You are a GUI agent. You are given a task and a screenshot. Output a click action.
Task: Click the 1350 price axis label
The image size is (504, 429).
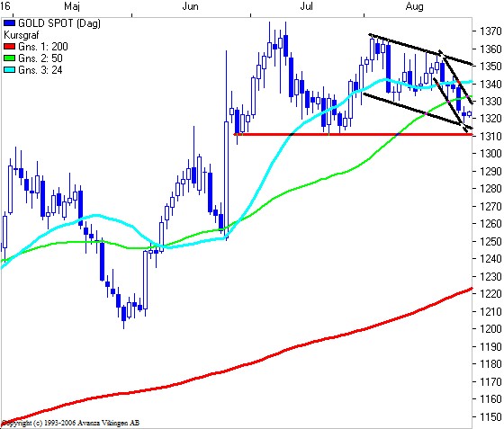pos(490,67)
